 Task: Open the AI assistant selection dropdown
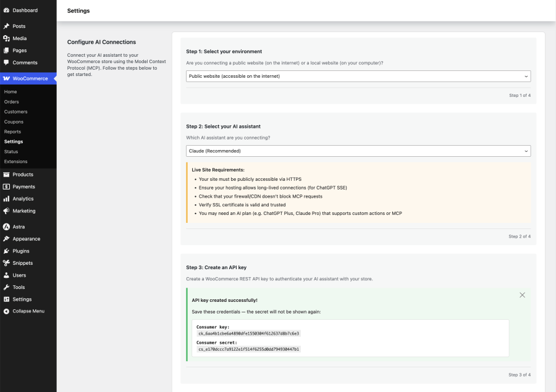tap(358, 151)
